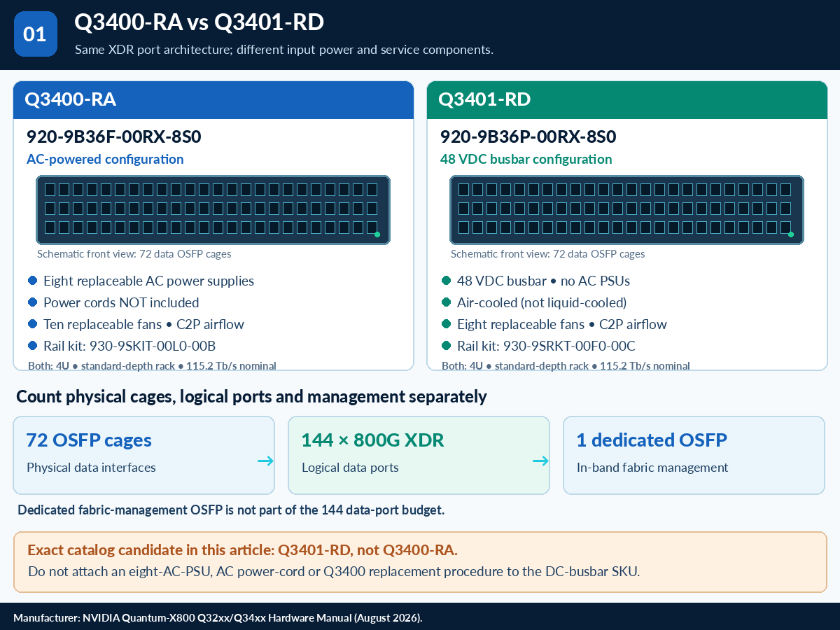Click arrow between OSFP cages and XDR cards
The image size is (840, 630).
pos(265,461)
